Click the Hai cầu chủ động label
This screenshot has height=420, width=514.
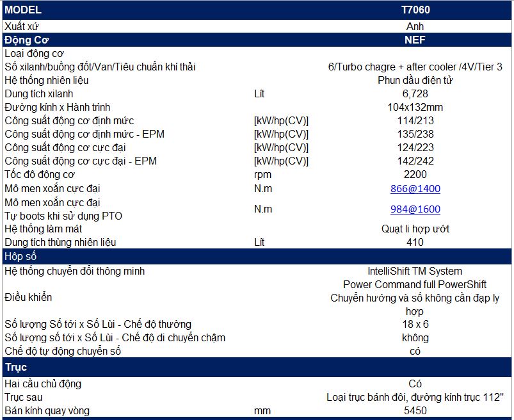(x=43, y=384)
